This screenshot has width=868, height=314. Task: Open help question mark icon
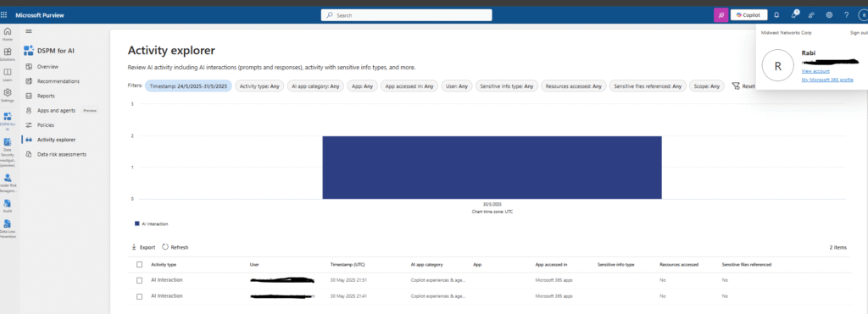(x=847, y=15)
